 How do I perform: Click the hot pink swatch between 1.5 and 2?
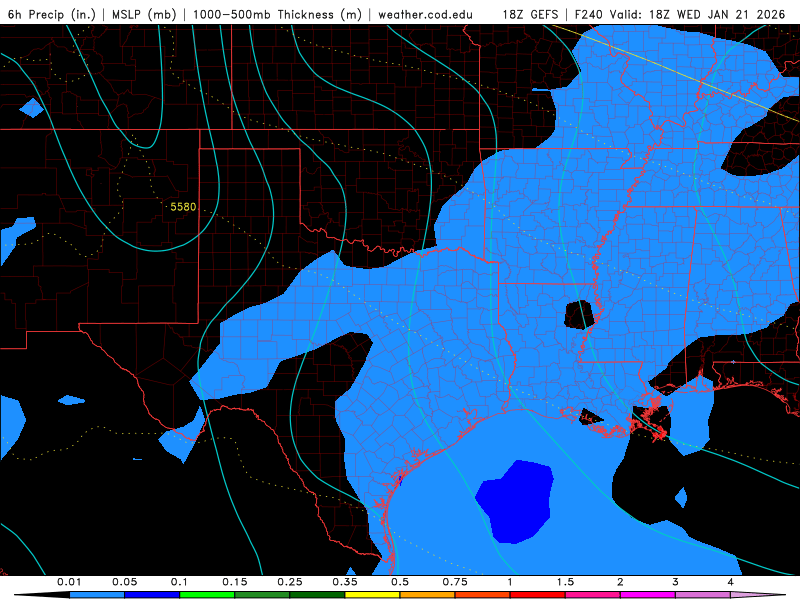pyautogui.click(x=593, y=595)
